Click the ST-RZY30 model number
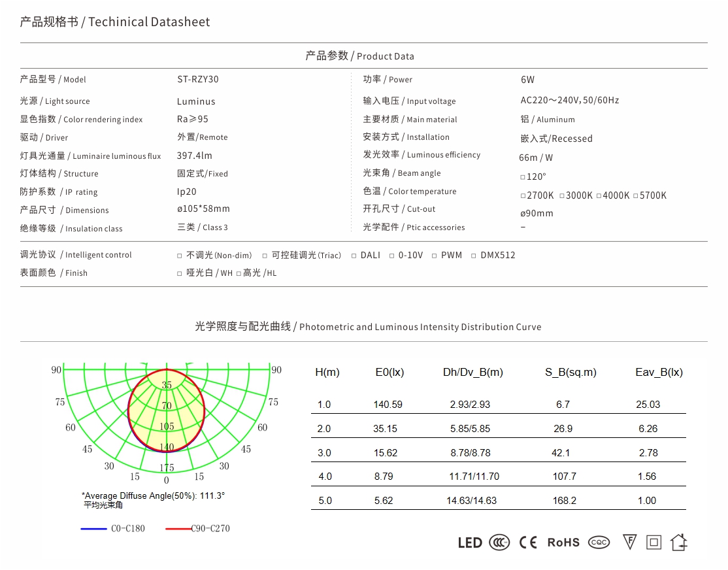Screen dimensions: 728x570 (197, 79)
